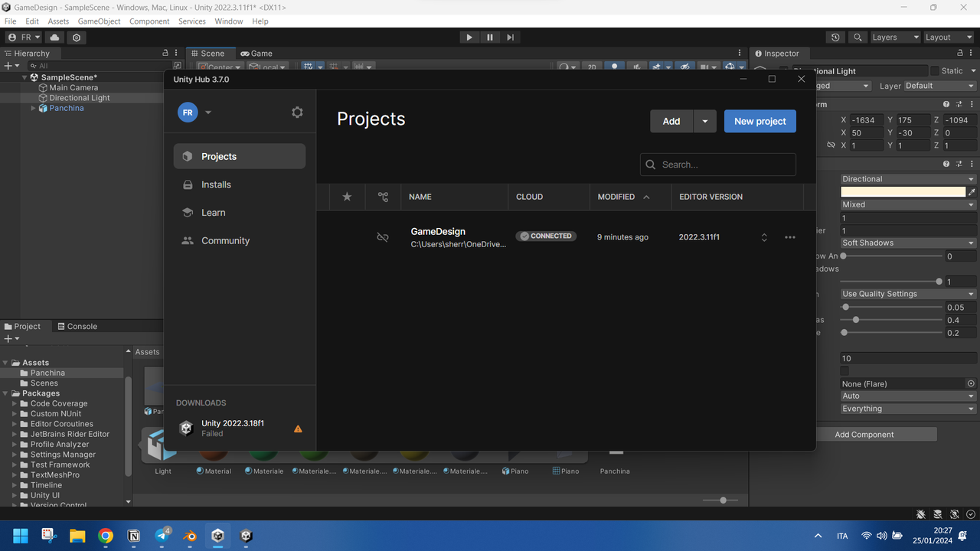Open the Layout dropdown
The width and height of the screenshot is (980, 551).
click(x=948, y=37)
